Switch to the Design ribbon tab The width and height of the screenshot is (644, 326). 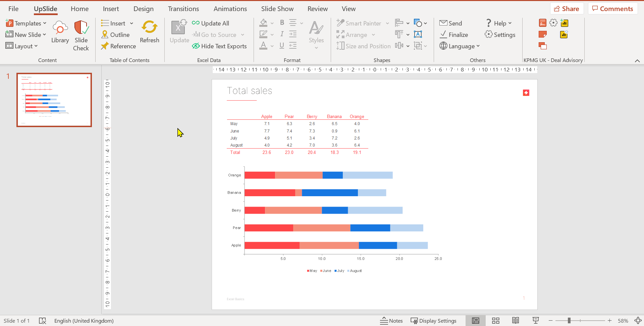(144, 8)
